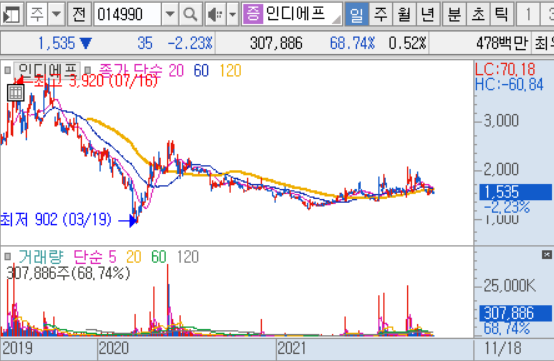Click the grid data table icon on chart
This screenshot has height=361, width=554.
coord(16,93)
